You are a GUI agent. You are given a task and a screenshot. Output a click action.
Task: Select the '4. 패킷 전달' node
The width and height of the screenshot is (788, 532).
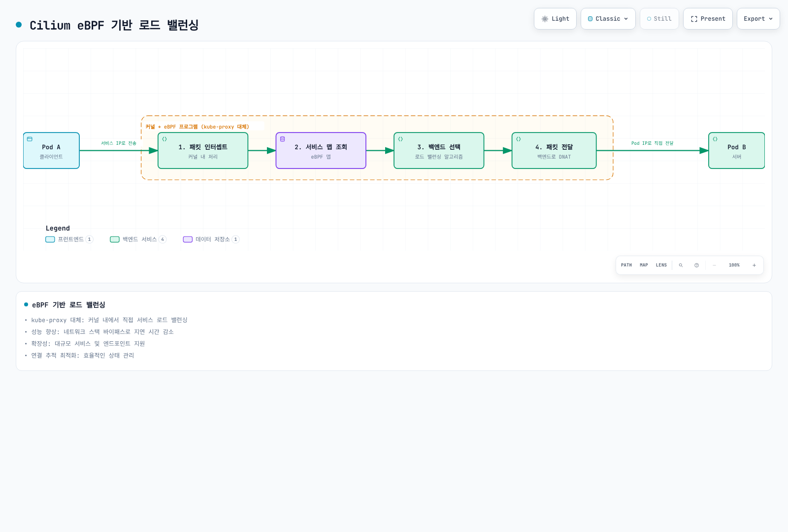[x=554, y=151]
